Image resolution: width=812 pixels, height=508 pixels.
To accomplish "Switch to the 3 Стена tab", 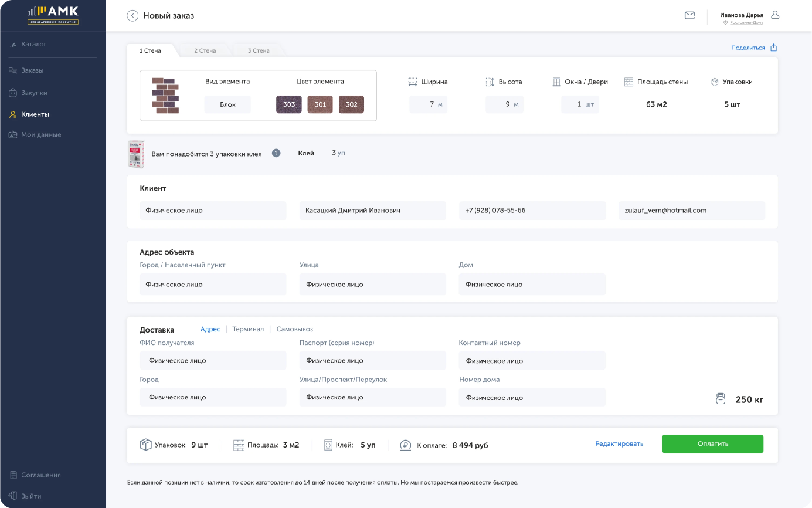I will 259,50.
